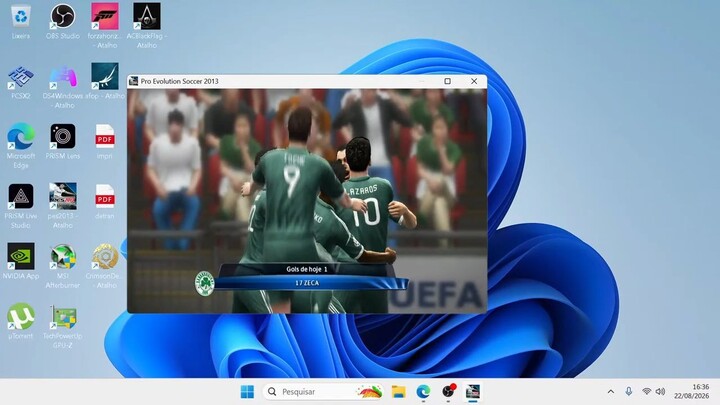Viewport: 720px width, 405px height.
Task: Expand the hidden system tray icons chevron
Action: point(611,392)
